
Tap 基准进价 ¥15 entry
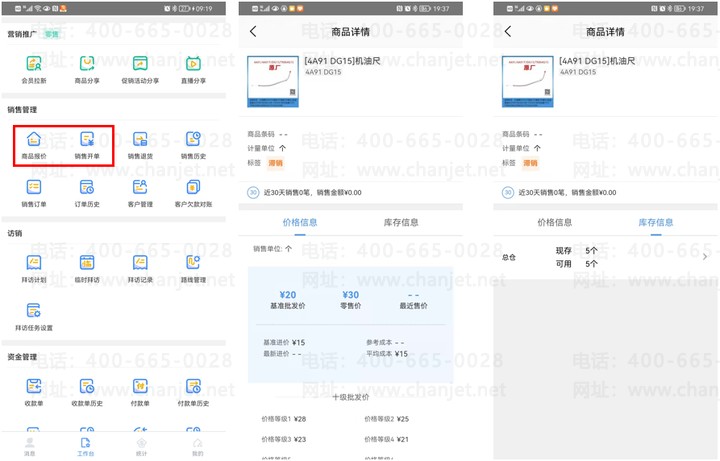coord(284,343)
